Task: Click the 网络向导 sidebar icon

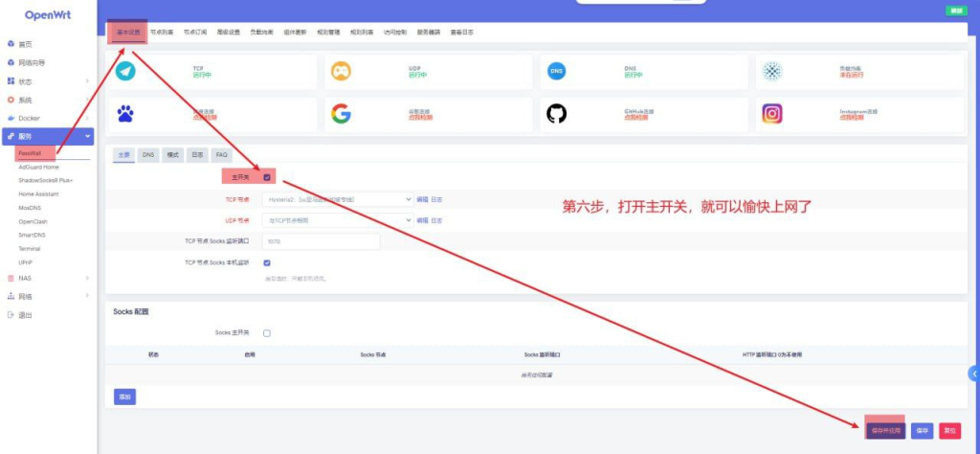Action: tap(11, 62)
